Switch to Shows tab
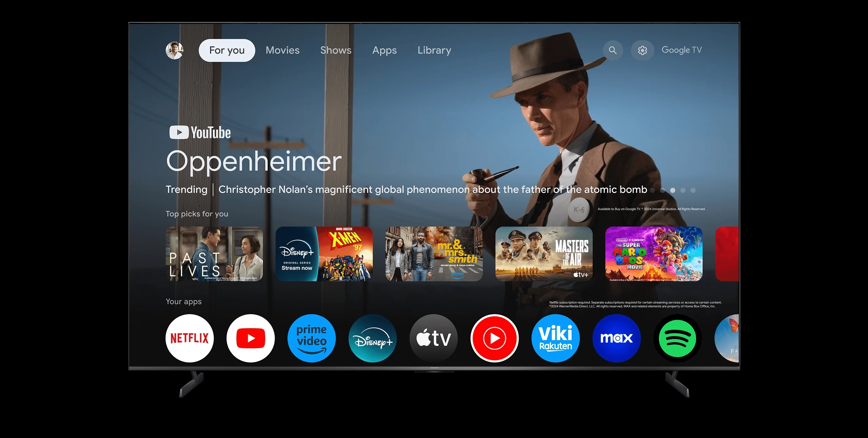Viewport: 868px width, 438px height. click(335, 50)
